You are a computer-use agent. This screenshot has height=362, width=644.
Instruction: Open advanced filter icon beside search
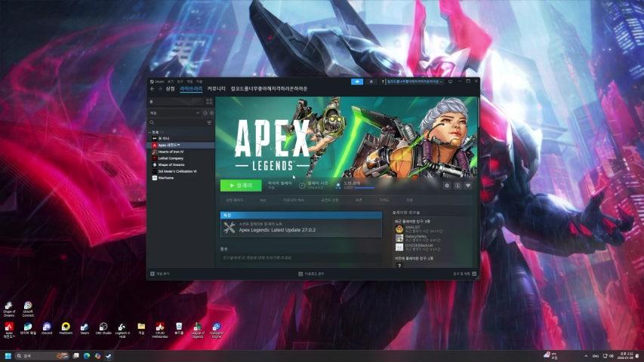click(209, 122)
